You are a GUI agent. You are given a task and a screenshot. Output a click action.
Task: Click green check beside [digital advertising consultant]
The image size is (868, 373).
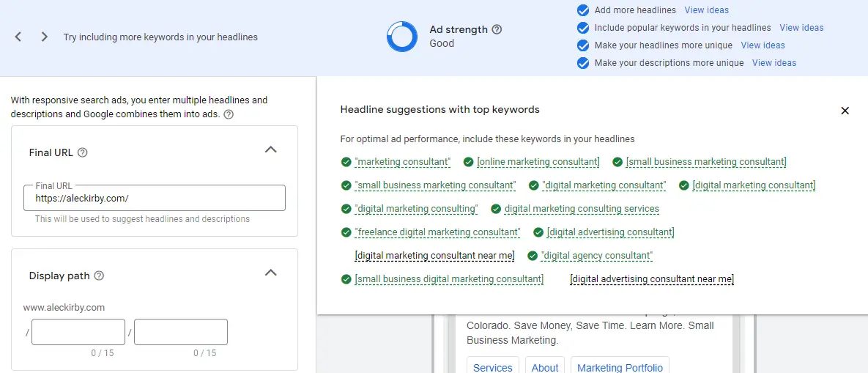click(x=538, y=232)
